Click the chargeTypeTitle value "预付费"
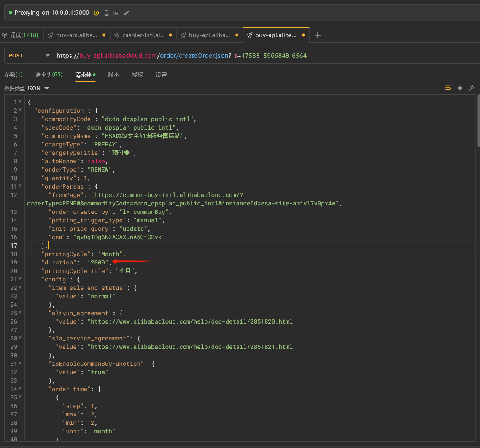 121,153
